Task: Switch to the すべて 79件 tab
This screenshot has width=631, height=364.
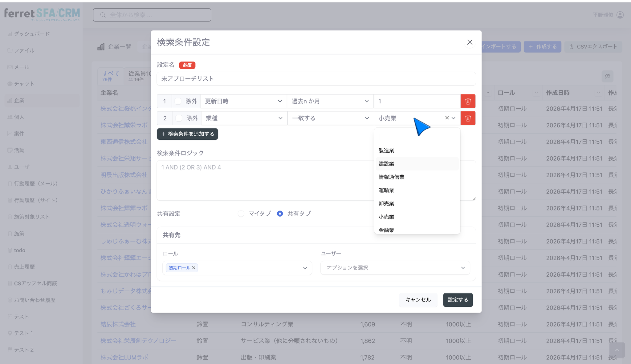Action: coord(111,76)
